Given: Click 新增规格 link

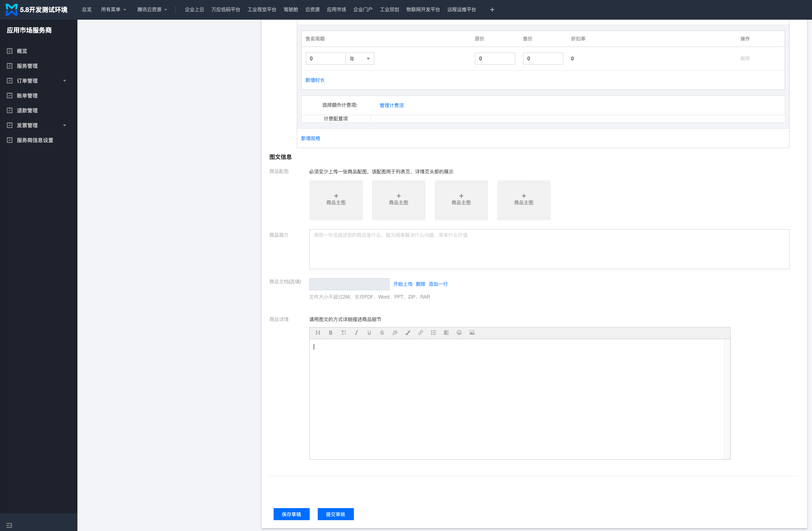Looking at the screenshot, I should tap(311, 138).
